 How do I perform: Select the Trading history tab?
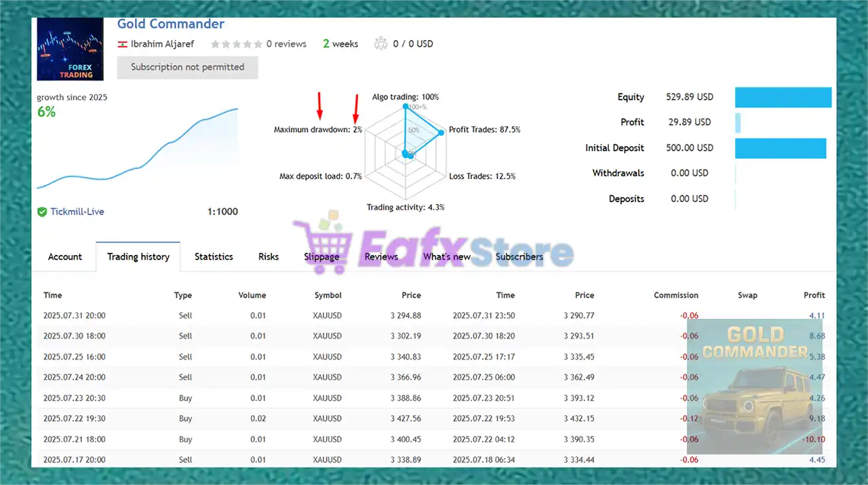pos(138,256)
